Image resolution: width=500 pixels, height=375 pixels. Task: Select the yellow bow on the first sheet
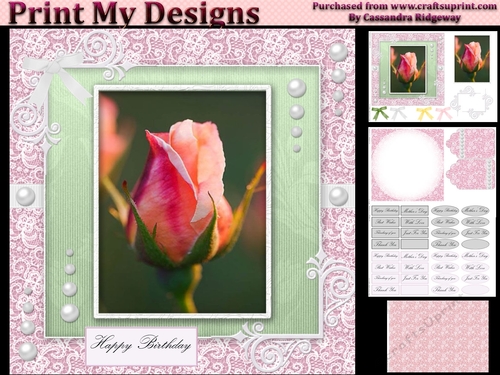tap(425, 113)
